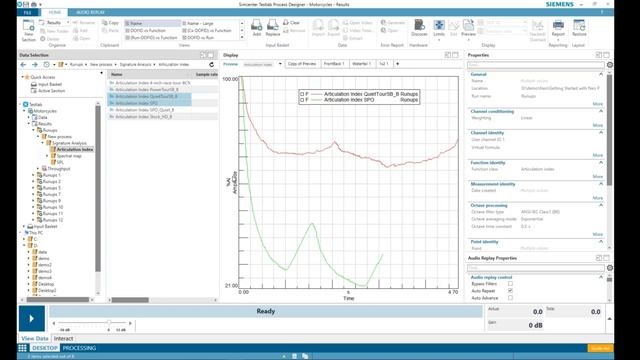Click More link under General section
The width and height of the screenshot is (640, 360).
598,104
